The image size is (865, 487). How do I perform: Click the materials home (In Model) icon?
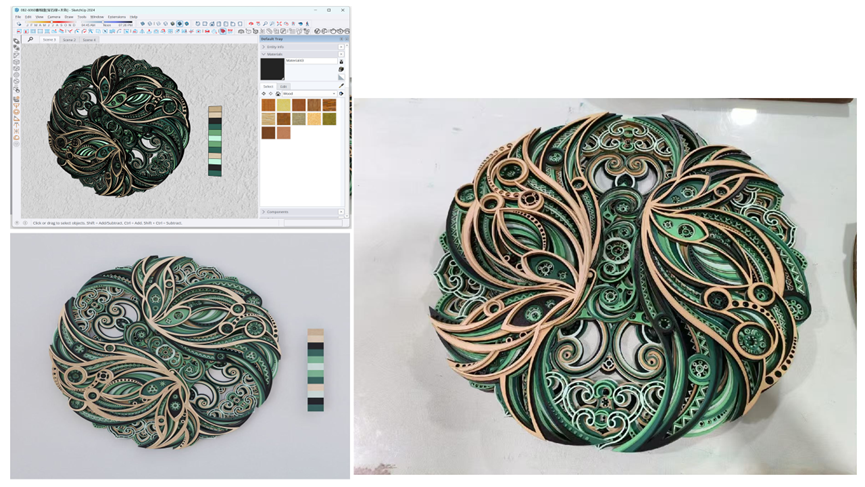278,94
